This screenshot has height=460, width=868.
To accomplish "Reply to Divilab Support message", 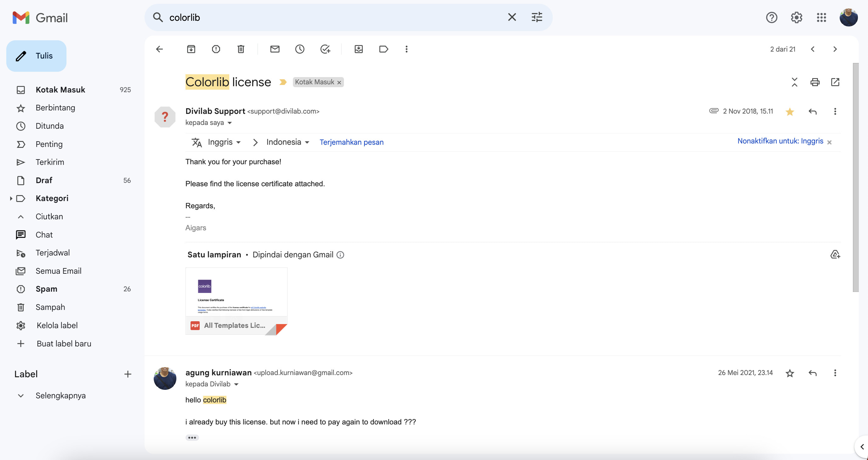I will [813, 111].
